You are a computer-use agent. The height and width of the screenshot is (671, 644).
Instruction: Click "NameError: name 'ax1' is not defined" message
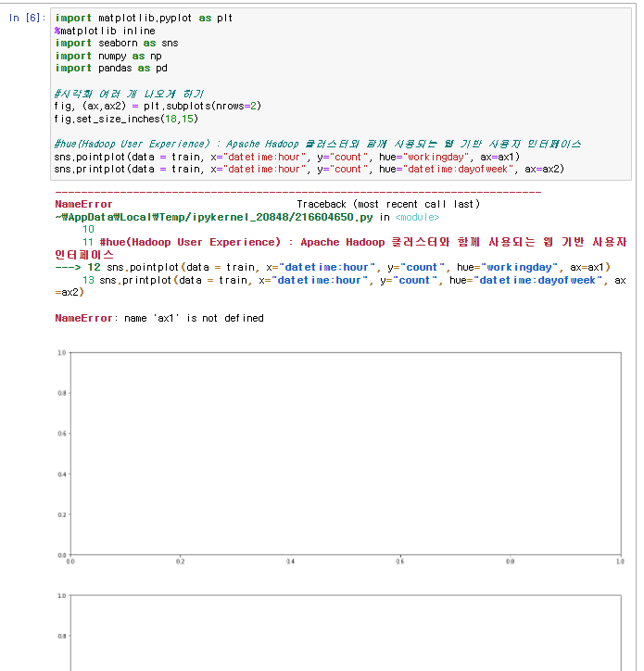[159, 319]
